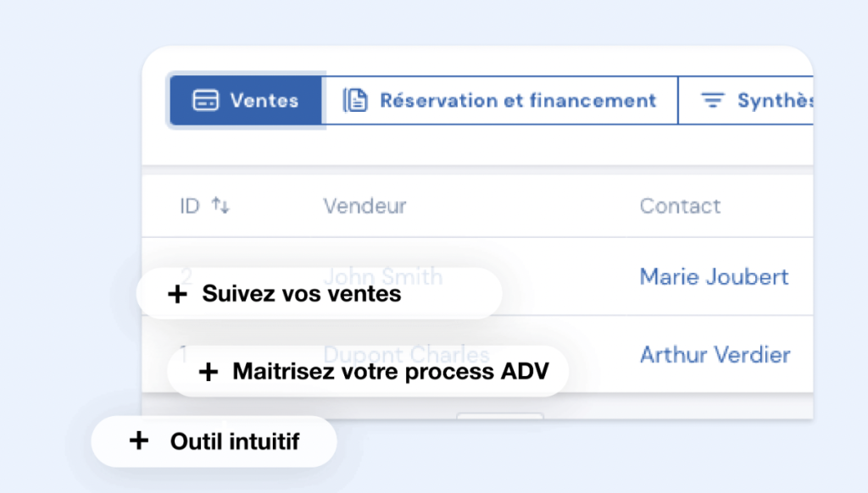Click the plus icon before Suivez vos ventes
The height and width of the screenshot is (493, 868).
(x=177, y=295)
